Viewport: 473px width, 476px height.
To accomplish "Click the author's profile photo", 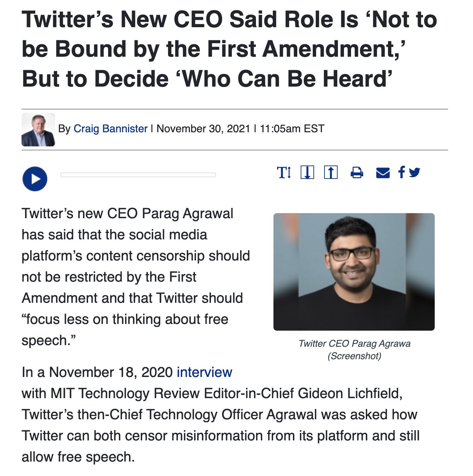I will 38,130.
